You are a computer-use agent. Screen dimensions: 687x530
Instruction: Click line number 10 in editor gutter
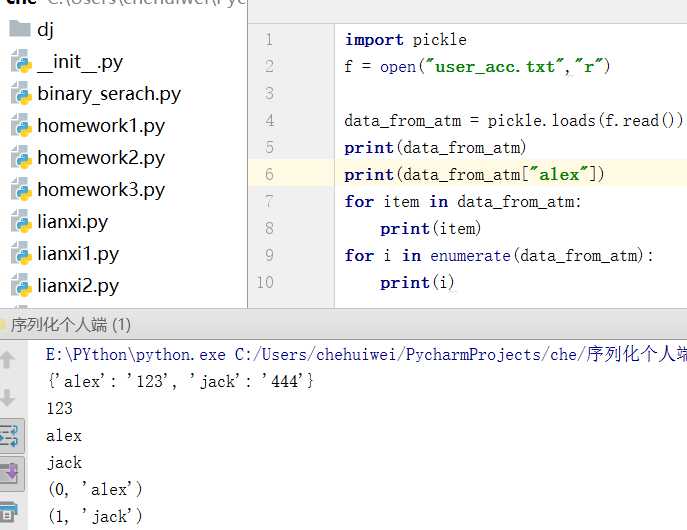266,282
